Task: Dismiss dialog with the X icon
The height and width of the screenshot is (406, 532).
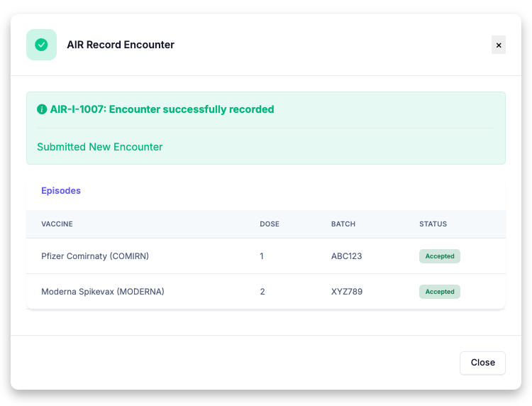Action: click(x=499, y=45)
